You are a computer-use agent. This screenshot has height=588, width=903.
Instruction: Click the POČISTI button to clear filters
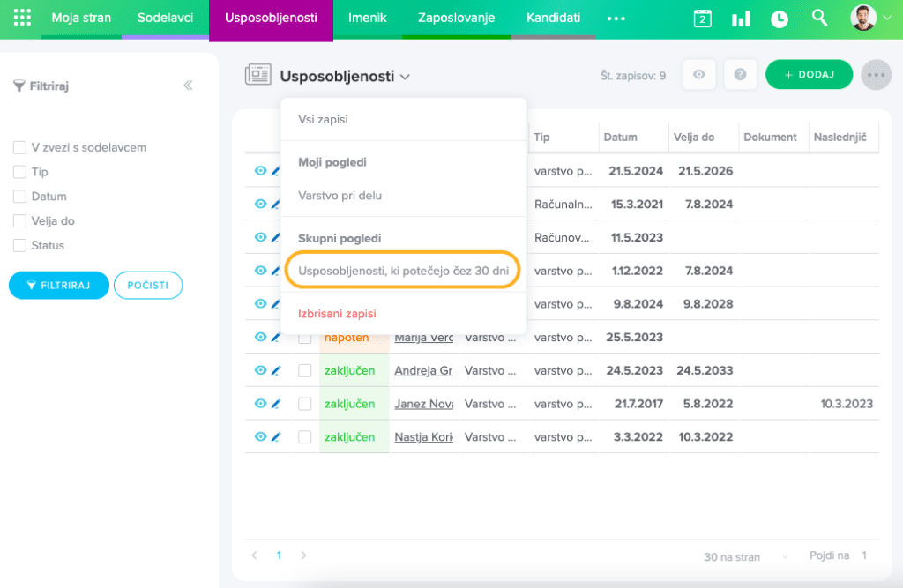pos(147,286)
